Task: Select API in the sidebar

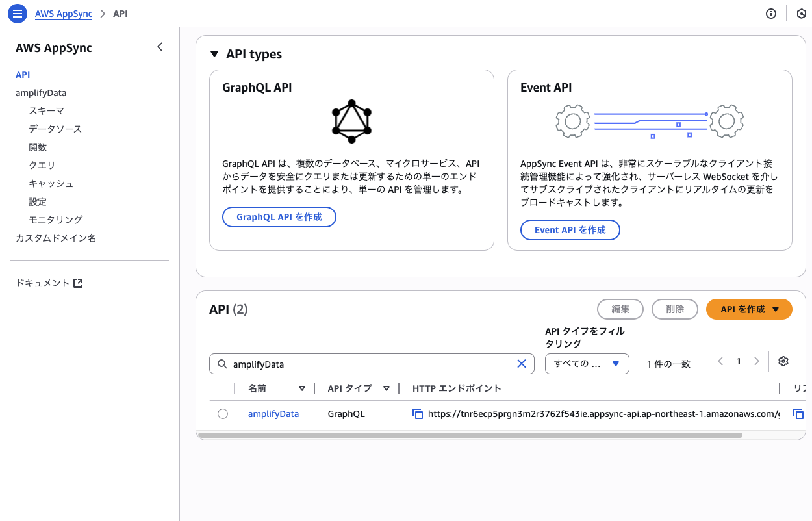Action: [23, 75]
